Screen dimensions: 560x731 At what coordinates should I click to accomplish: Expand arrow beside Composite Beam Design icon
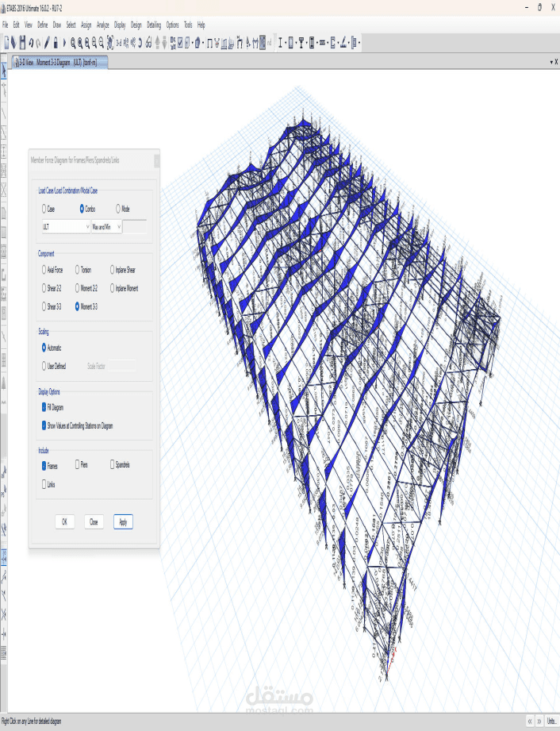tap(306, 43)
